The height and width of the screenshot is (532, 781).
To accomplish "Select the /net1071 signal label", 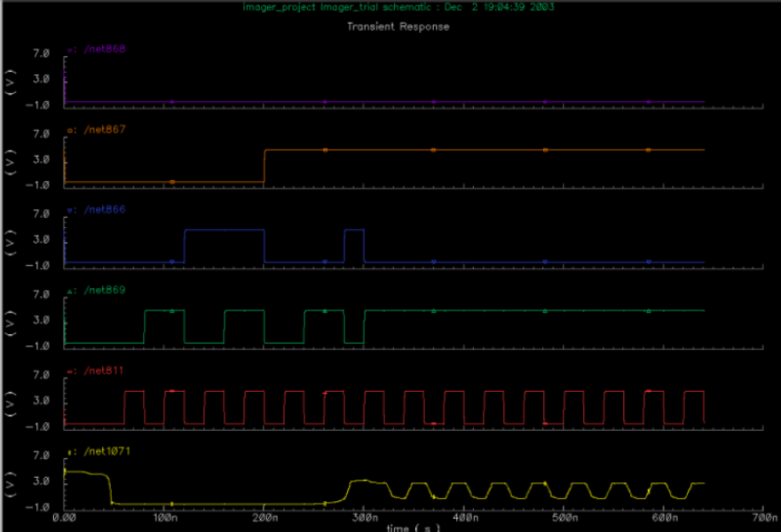I will click(106, 453).
